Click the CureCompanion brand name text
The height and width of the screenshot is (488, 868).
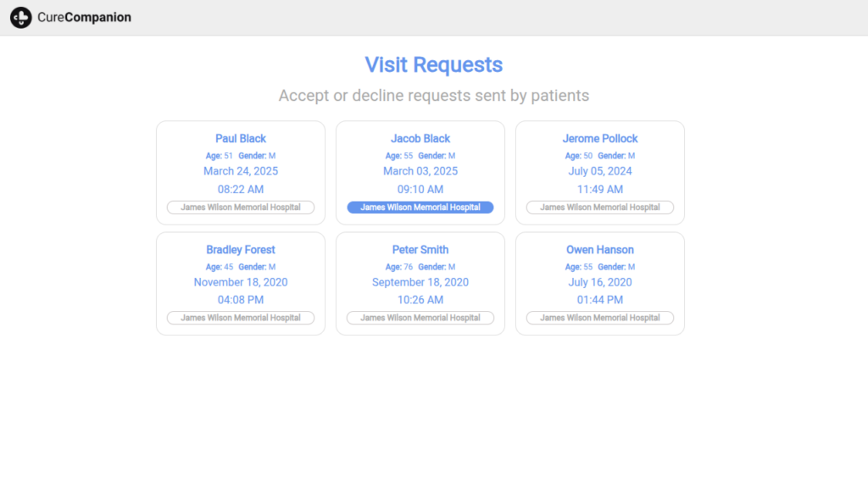pyautogui.click(x=84, y=17)
